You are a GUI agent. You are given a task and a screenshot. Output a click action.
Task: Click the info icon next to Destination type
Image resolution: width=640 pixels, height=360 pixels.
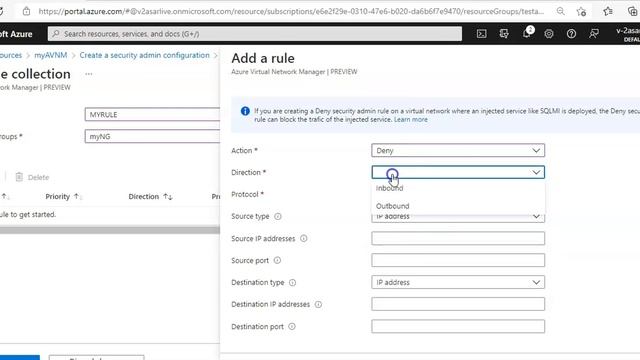coord(293,282)
